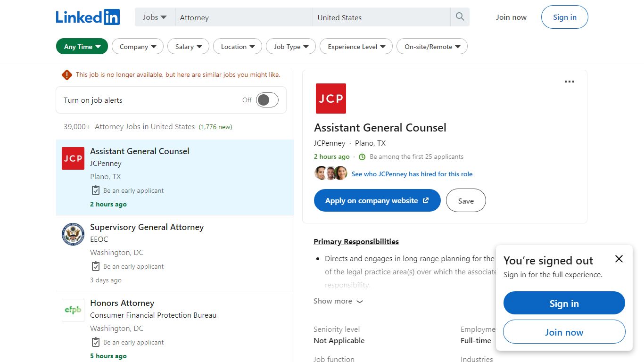Open the Any Time filter dropdown
This screenshot has height=362, width=644.
(x=82, y=47)
